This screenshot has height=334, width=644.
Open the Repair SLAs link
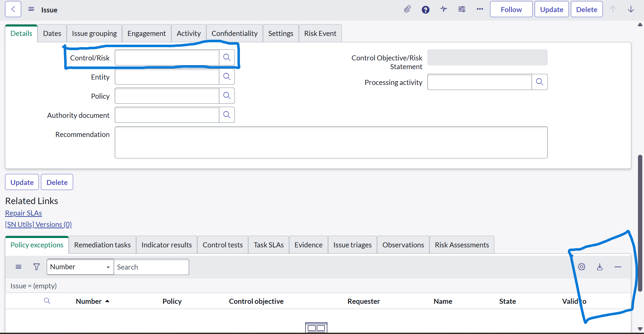coord(23,213)
